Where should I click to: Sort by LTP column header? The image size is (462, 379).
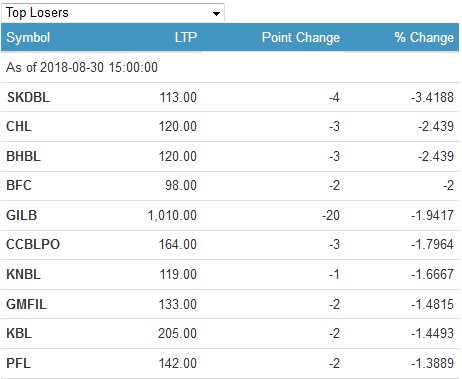coord(186,37)
